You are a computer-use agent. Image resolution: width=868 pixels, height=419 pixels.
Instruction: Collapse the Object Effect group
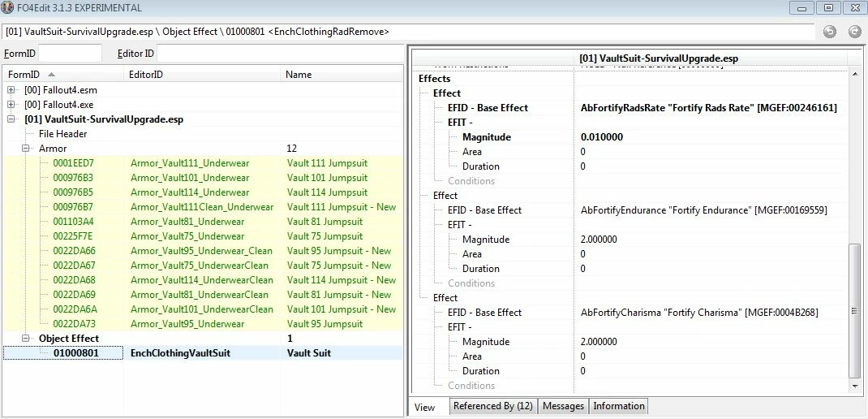pyautogui.click(x=25, y=338)
